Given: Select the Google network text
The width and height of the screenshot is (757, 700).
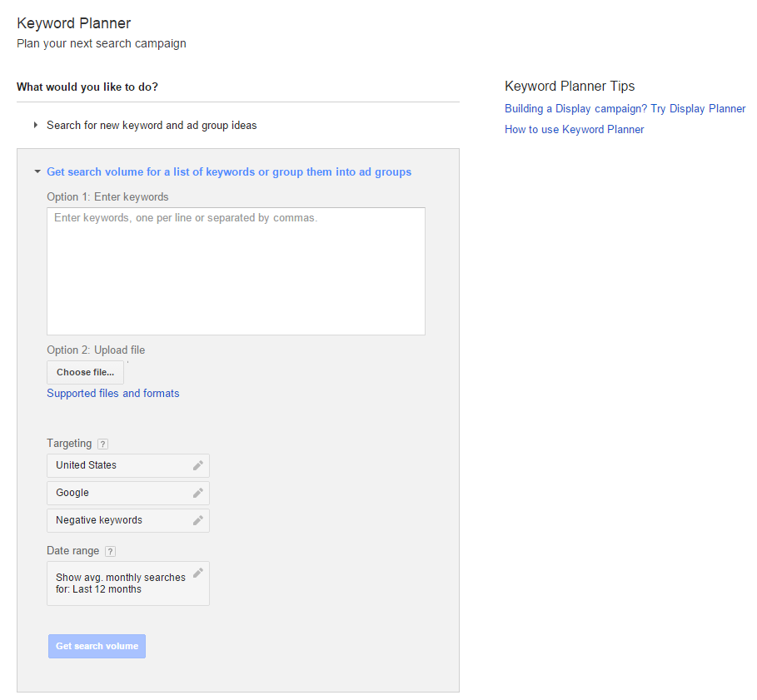Looking at the screenshot, I should point(72,493).
